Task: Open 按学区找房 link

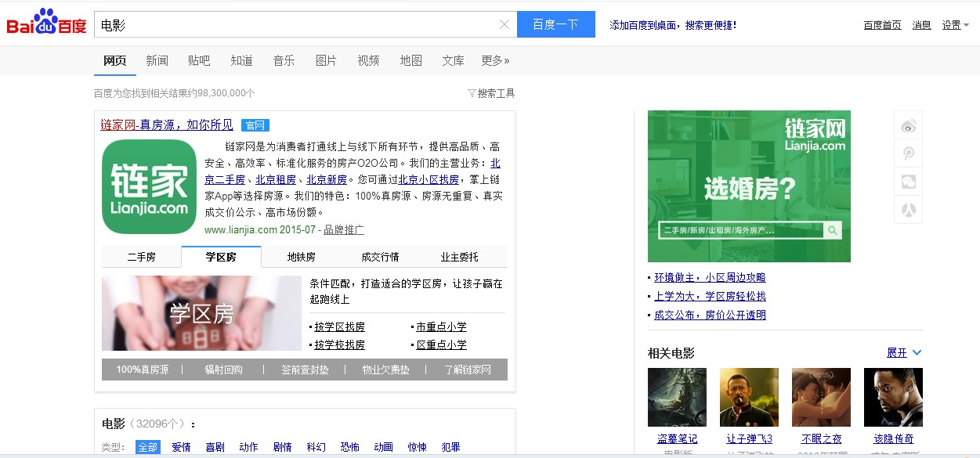Action: (340, 326)
